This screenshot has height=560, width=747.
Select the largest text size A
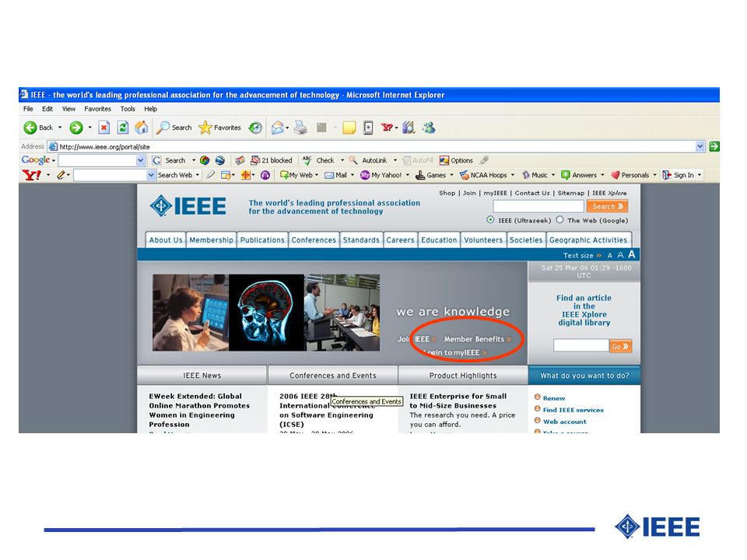(631, 255)
